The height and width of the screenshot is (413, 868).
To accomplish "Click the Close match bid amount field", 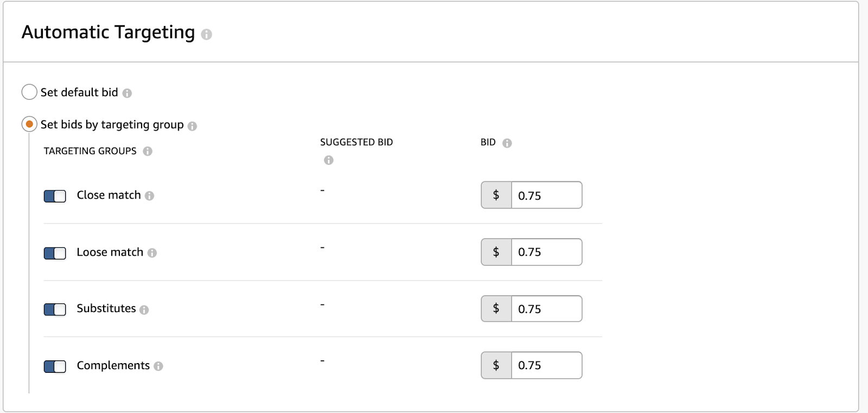I will click(546, 195).
